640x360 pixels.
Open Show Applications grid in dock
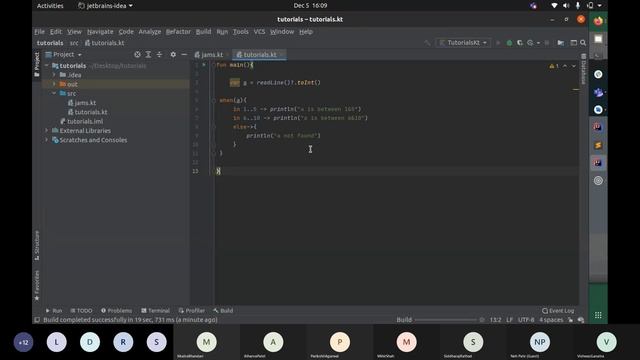(598, 315)
